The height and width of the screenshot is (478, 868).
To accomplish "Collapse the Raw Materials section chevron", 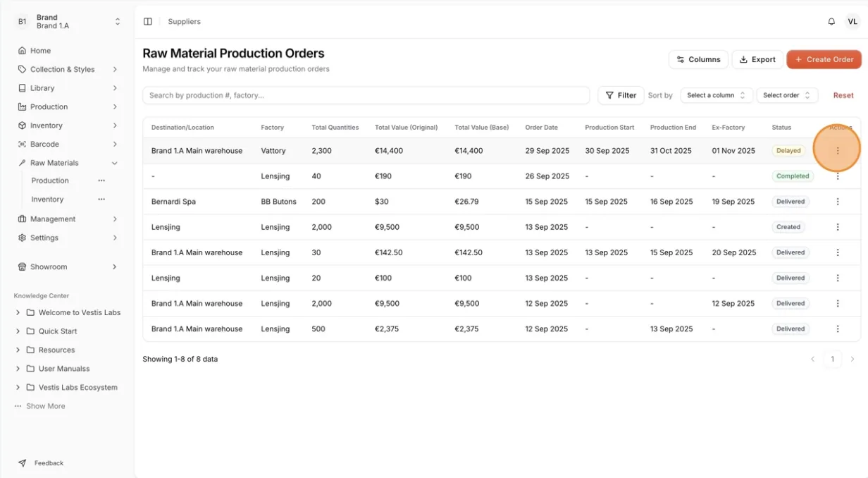I will click(115, 163).
